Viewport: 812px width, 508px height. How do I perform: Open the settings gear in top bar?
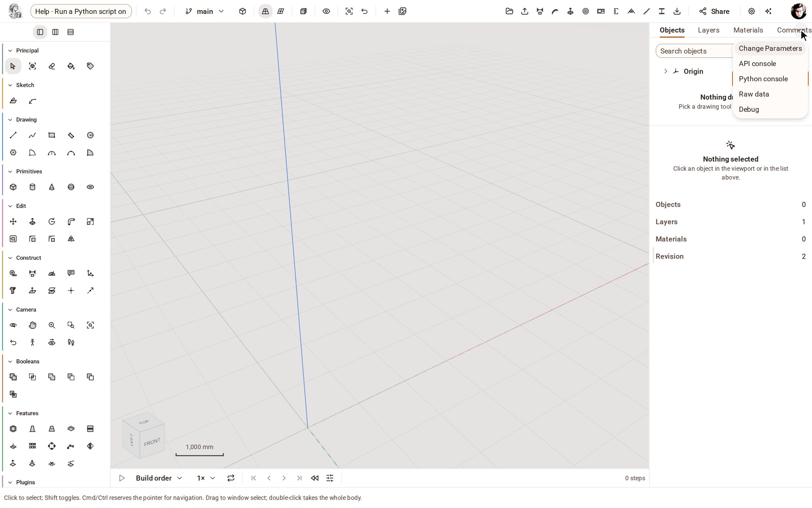pos(751,11)
